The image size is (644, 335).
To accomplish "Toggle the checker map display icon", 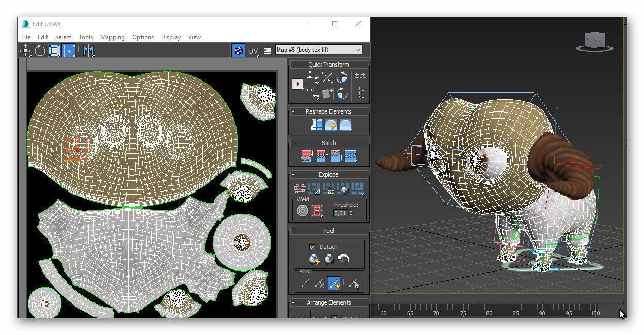I will pos(239,51).
